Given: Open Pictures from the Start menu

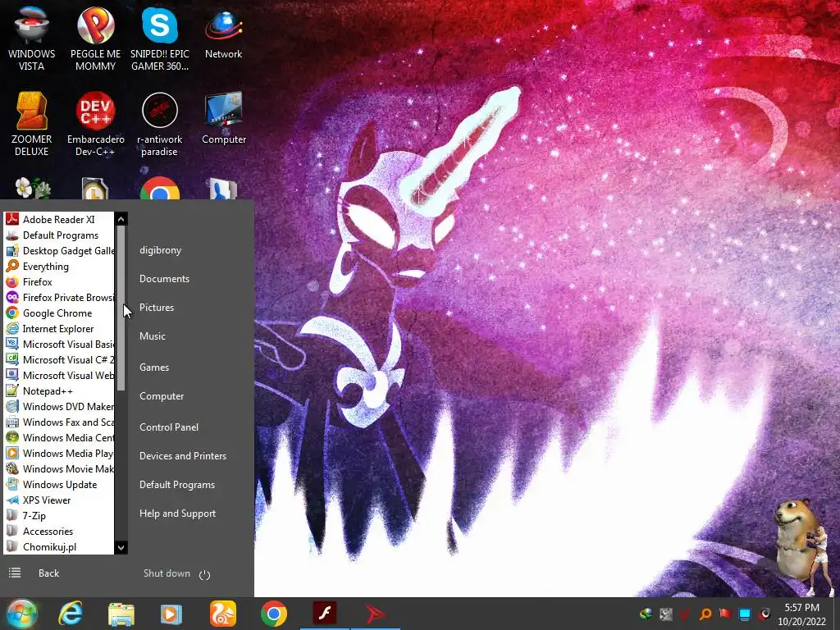Looking at the screenshot, I should pyautogui.click(x=157, y=308).
